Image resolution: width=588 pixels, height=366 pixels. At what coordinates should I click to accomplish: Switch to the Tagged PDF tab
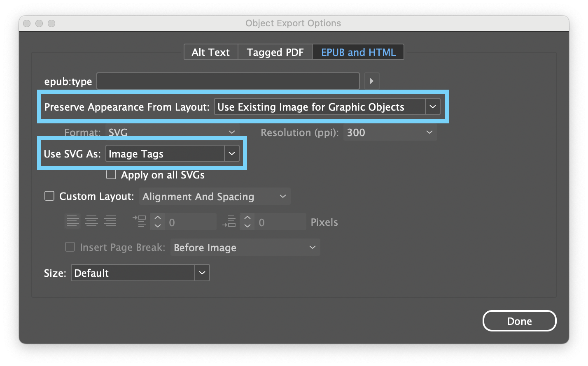(x=275, y=52)
